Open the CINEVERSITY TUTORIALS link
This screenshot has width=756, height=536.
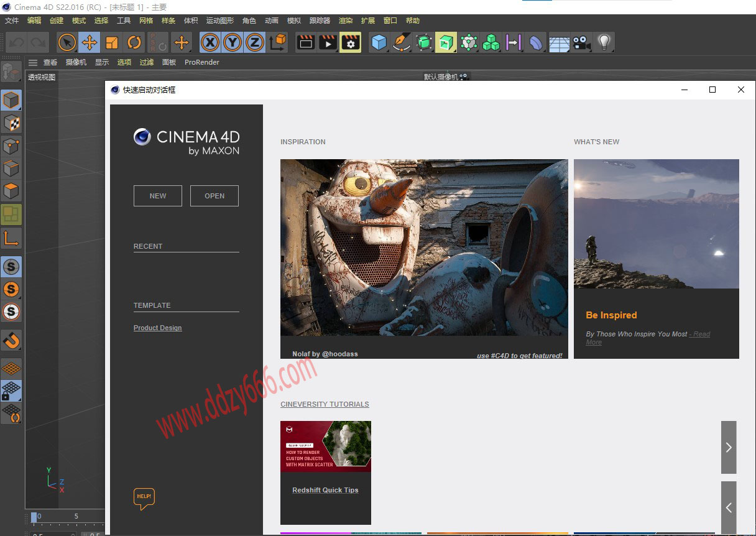pyautogui.click(x=325, y=404)
